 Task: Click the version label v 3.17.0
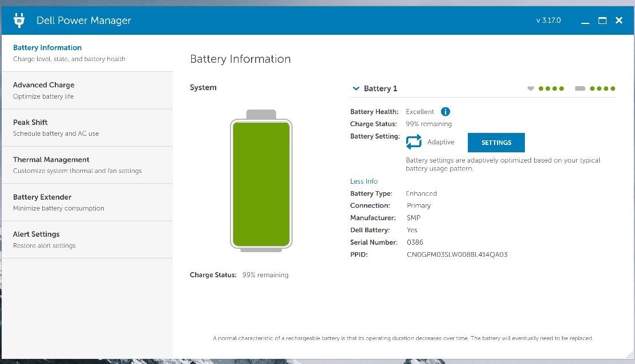point(548,20)
